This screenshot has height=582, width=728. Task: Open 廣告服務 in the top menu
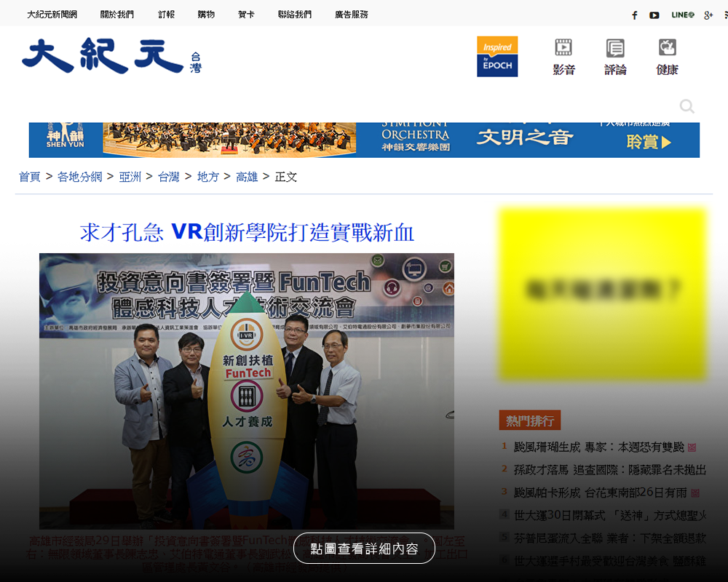point(351,15)
